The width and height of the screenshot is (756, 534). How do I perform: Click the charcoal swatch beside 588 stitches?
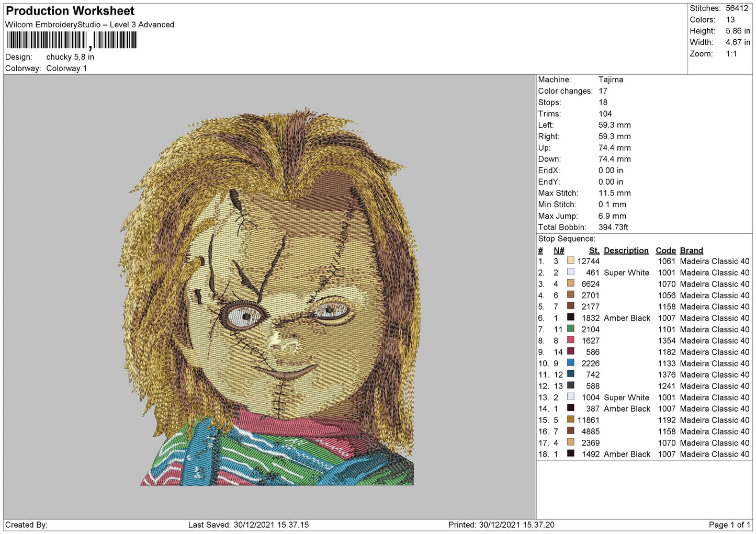570,385
